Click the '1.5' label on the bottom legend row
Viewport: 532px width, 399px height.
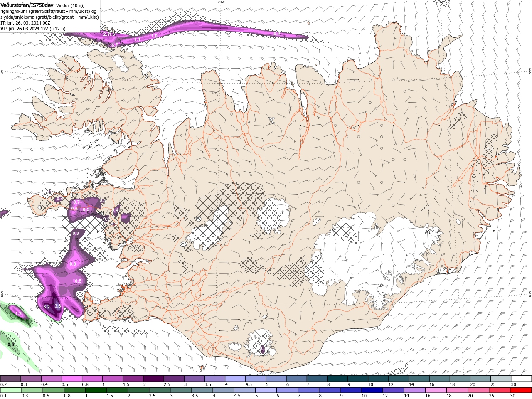[x=110, y=396]
